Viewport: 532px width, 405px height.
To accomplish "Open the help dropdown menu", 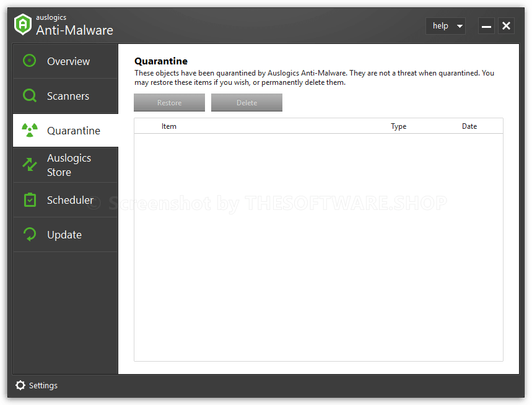I will [445, 26].
